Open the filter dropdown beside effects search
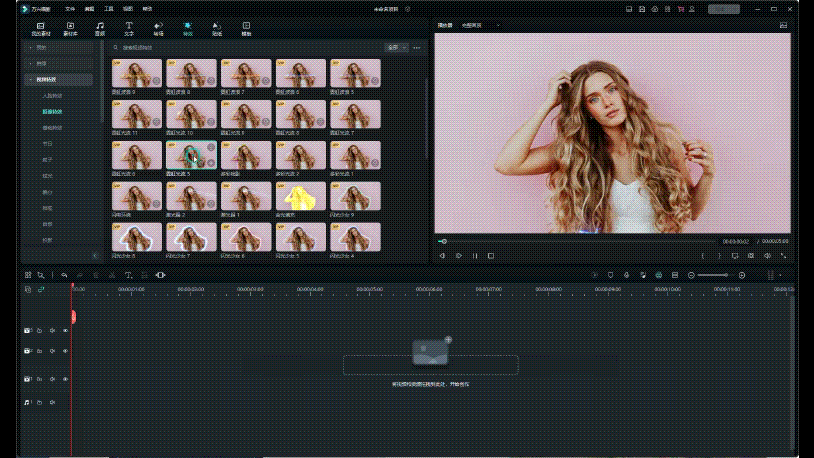The width and height of the screenshot is (814, 458). pos(397,47)
